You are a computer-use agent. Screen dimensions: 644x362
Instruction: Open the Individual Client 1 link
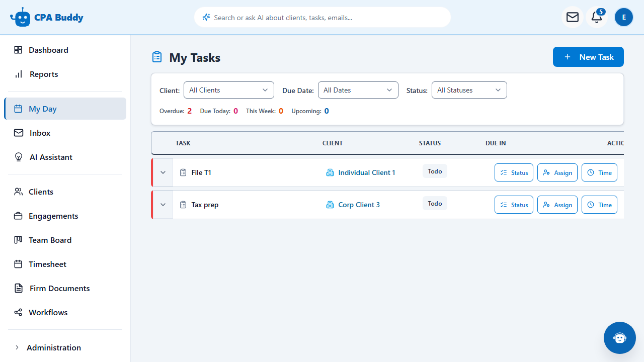tap(367, 172)
